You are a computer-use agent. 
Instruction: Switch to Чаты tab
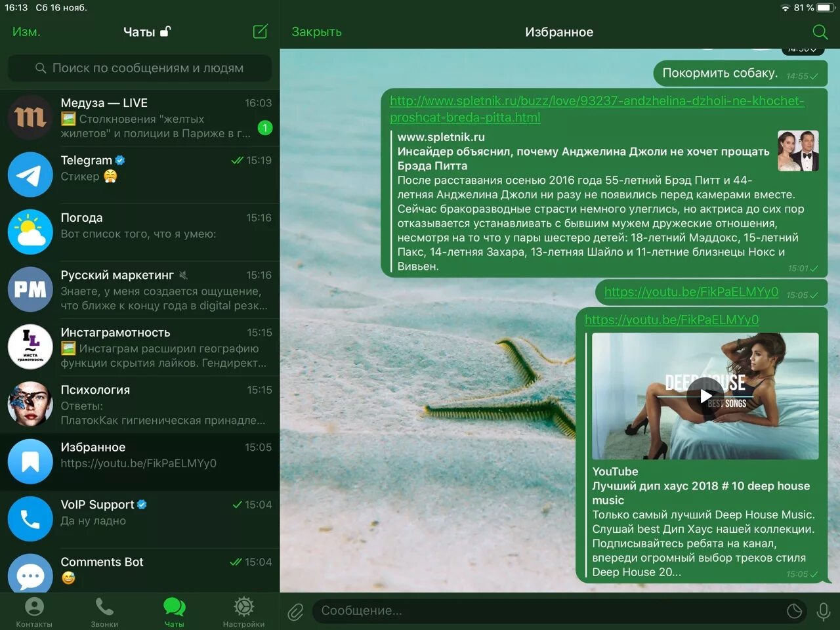(x=174, y=612)
